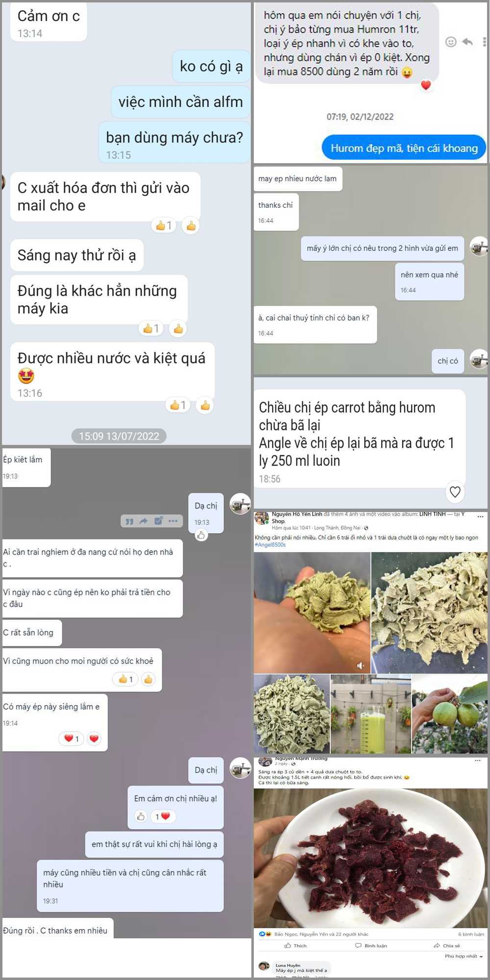
Task: Tap the heart outline on carrot message
Action: tap(455, 491)
